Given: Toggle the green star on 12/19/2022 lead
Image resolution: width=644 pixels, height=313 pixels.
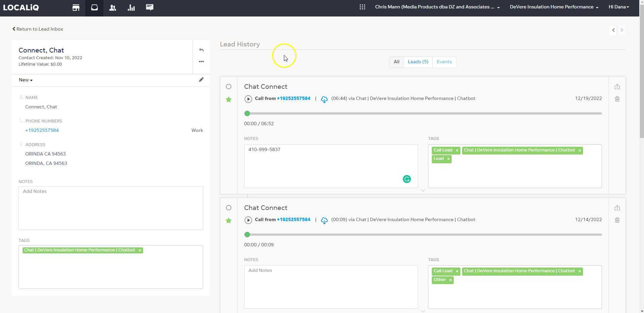Looking at the screenshot, I should pyautogui.click(x=229, y=99).
